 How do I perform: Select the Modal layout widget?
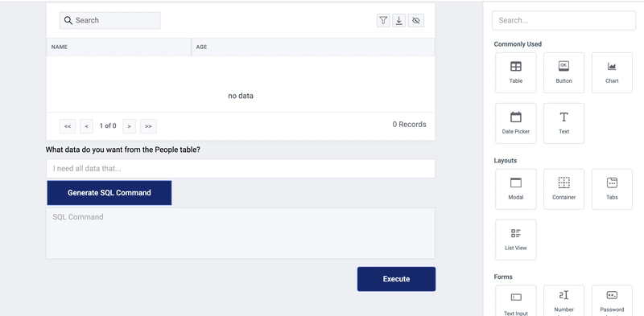tap(515, 189)
